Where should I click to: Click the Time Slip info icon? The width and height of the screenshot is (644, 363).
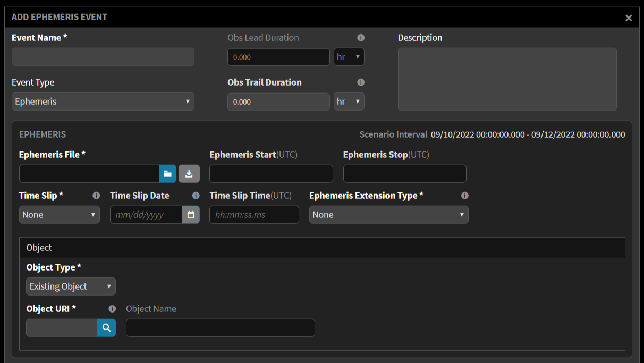coord(96,196)
